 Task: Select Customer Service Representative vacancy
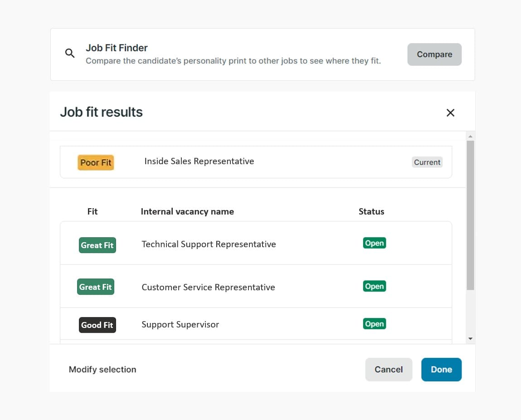[x=208, y=287]
